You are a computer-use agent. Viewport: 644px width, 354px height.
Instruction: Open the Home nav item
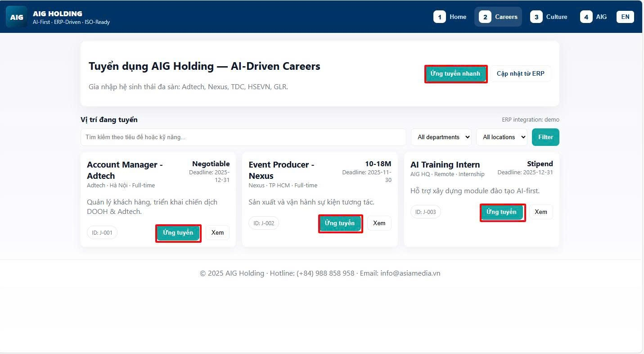[450, 17]
